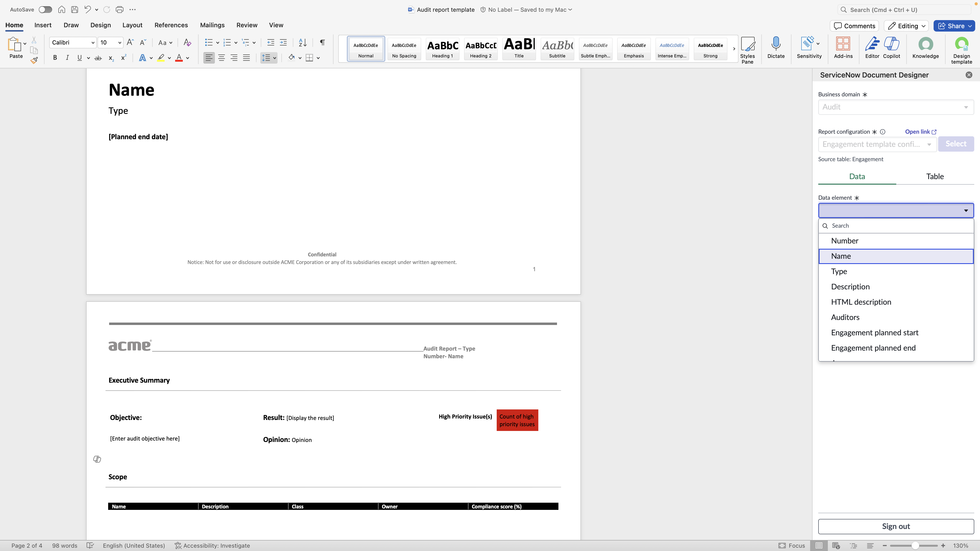This screenshot has height=551, width=980.
Task: Click the zoom slider in status bar
Action: click(915, 546)
